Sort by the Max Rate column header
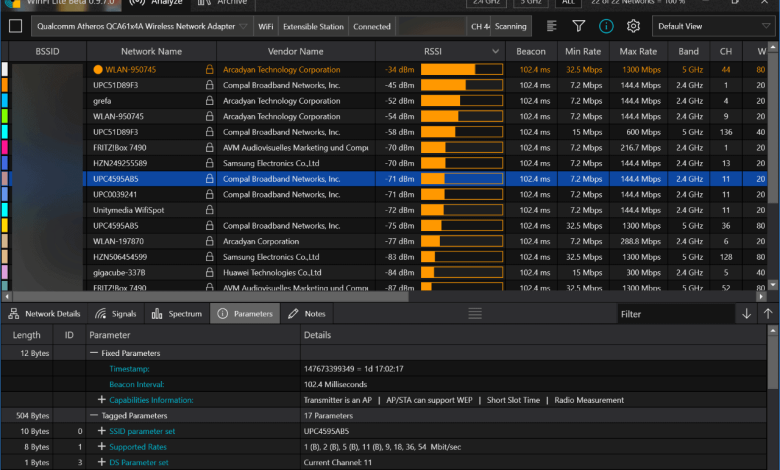This screenshot has height=470, width=780. pos(638,51)
